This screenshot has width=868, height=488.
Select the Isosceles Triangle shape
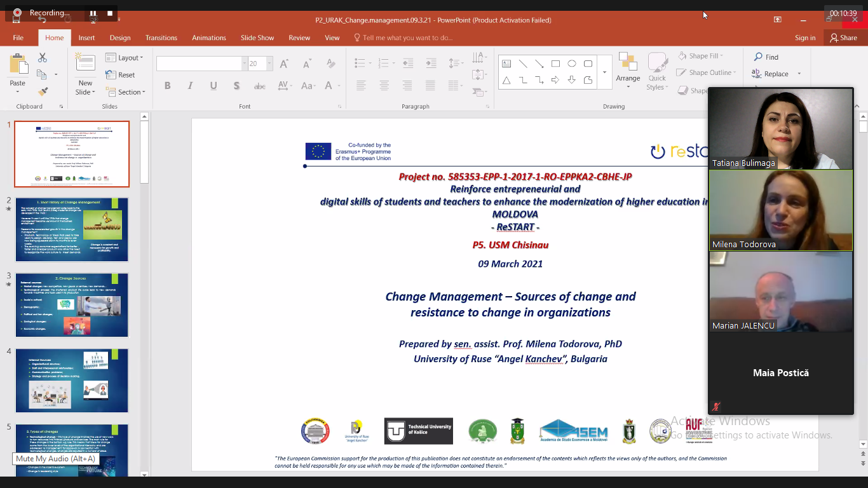point(506,80)
